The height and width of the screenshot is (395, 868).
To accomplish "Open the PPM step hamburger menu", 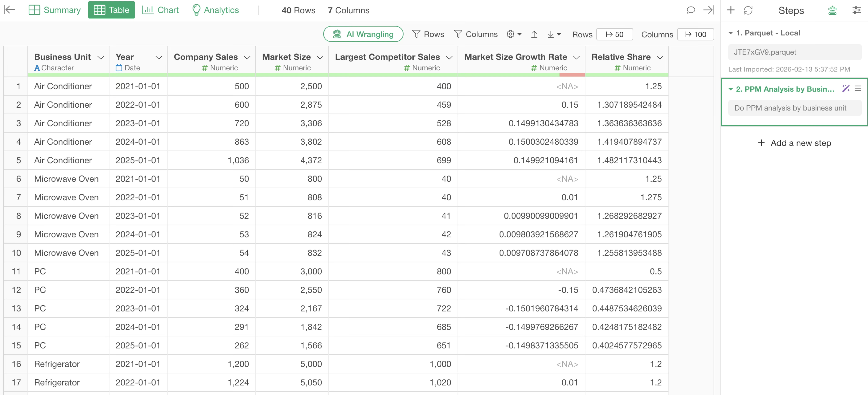I will 858,89.
